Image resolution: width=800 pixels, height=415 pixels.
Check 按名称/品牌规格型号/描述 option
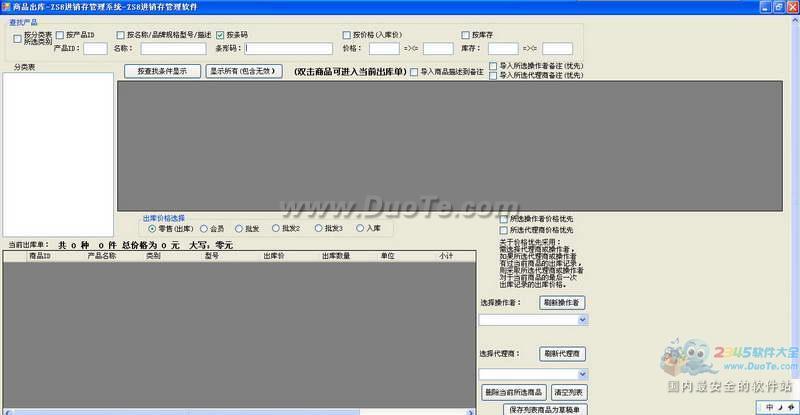coord(120,35)
